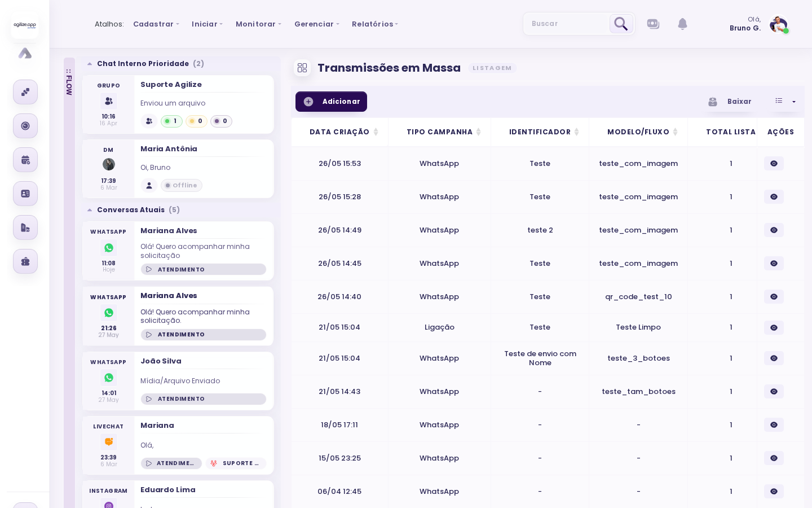Image resolution: width=812 pixels, height=508 pixels.
Task: Collapse the Conversas Atuais section
Action: pos(90,210)
